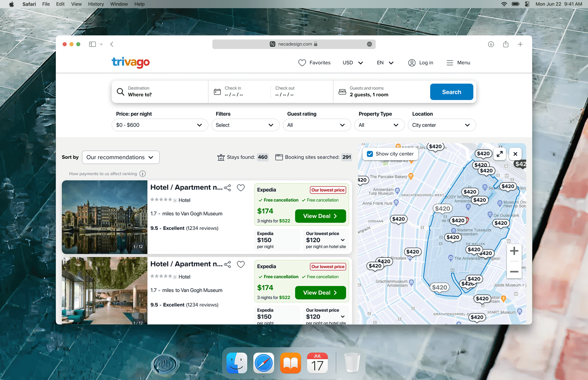The image size is (588, 380).
Task: Open the Price per night dropdown
Action: pyautogui.click(x=160, y=125)
